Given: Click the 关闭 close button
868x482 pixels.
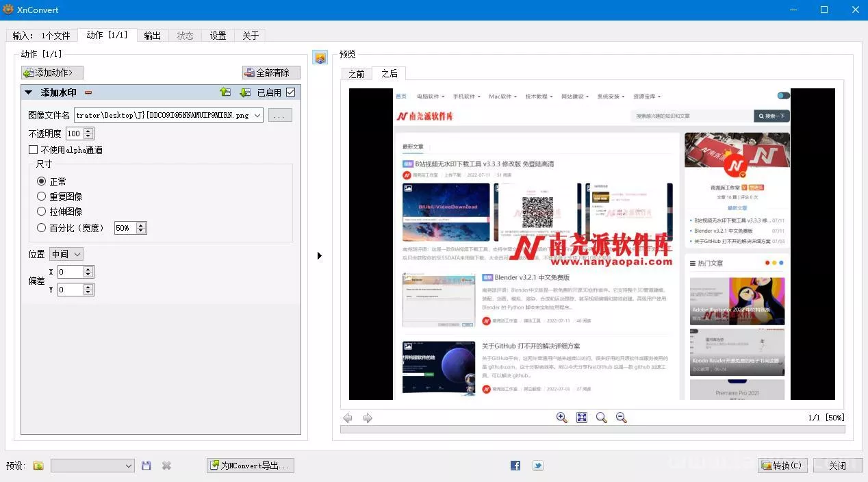Looking at the screenshot, I should coord(837,466).
